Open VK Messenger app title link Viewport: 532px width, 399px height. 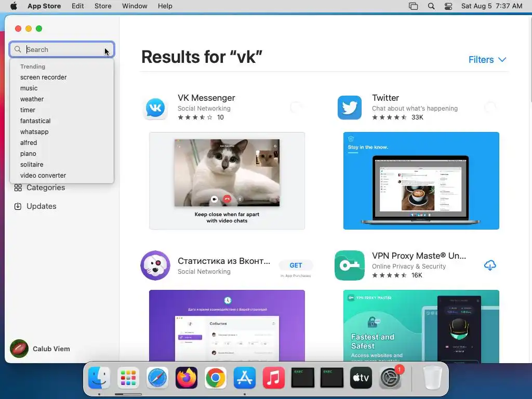(x=206, y=98)
